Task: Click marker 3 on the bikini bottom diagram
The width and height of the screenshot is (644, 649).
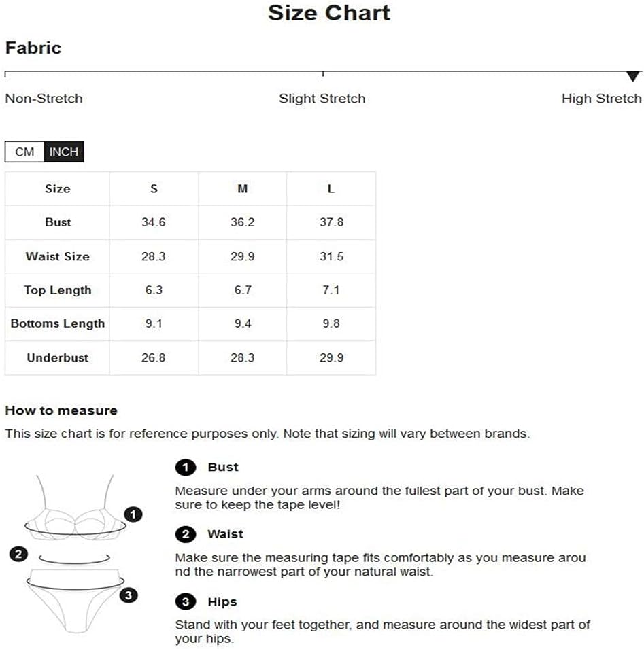Action: pos(129,595)
